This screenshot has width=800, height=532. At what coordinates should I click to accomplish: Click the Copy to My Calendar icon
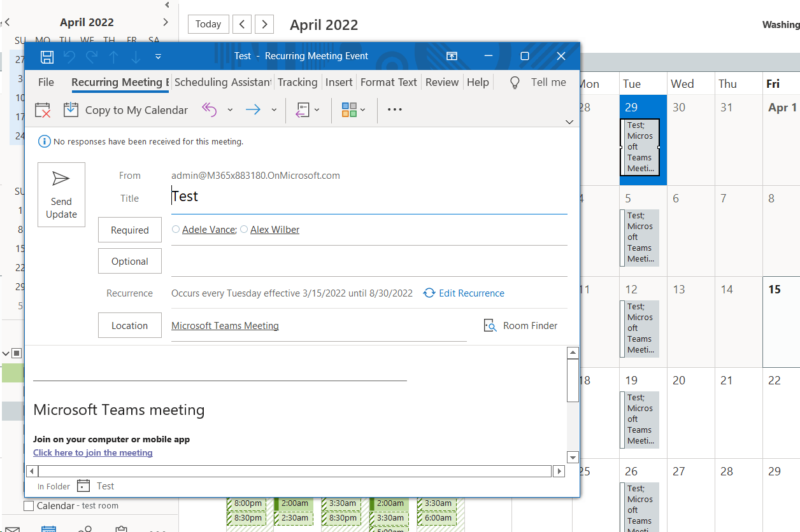pyautogui.click(x=71, y=109)
